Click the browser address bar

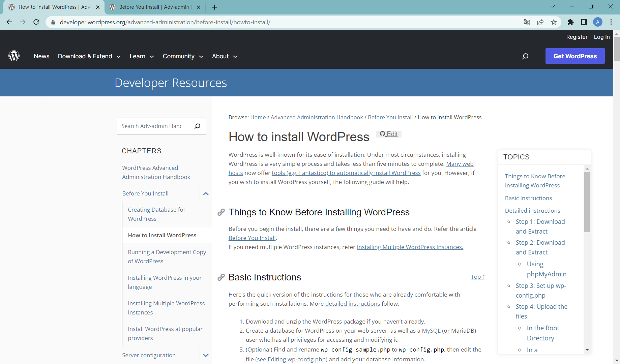(287, 22)
